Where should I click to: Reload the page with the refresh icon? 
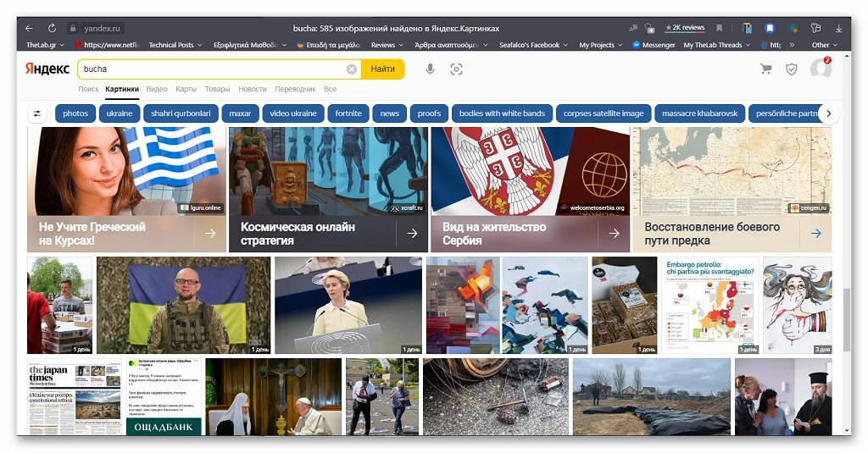[x=52, y=28]
